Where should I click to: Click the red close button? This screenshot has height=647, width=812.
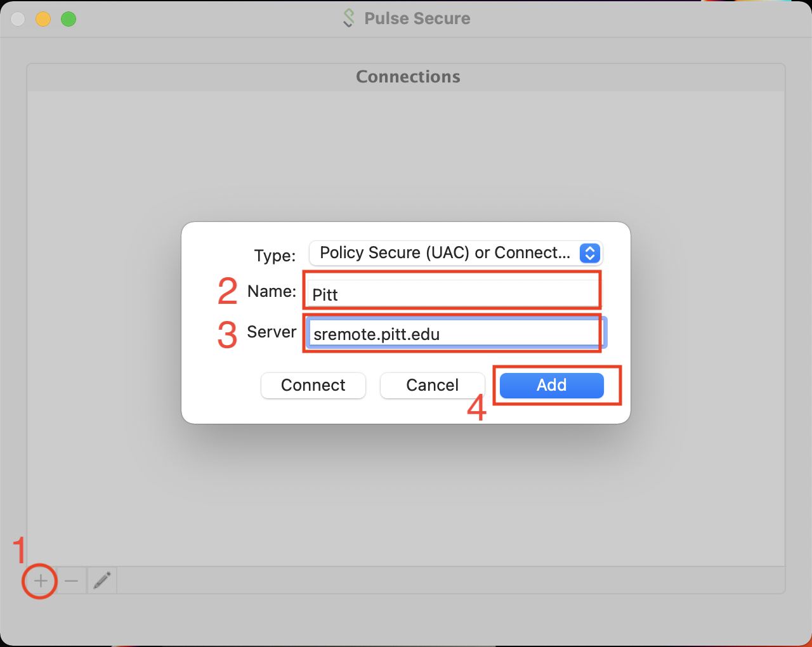pos(17,18)
